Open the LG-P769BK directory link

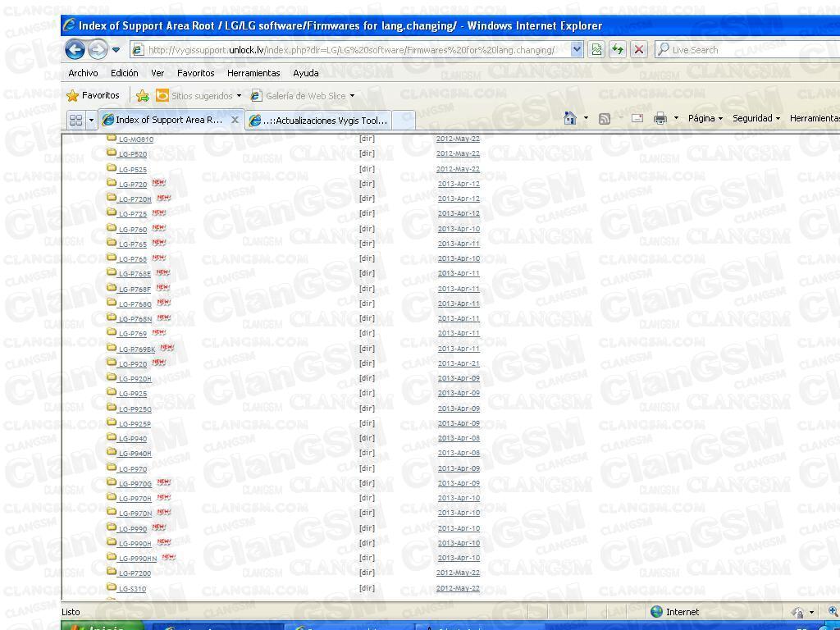(x=137, y=349)
